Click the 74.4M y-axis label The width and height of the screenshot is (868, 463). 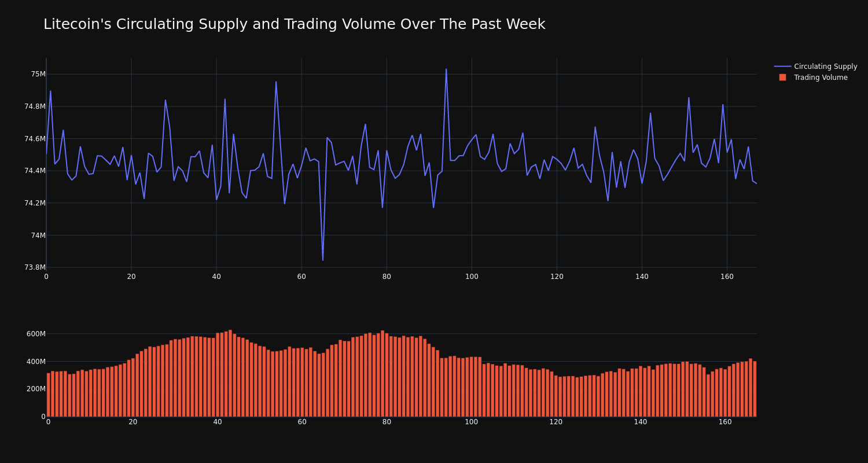pos(35,171)
